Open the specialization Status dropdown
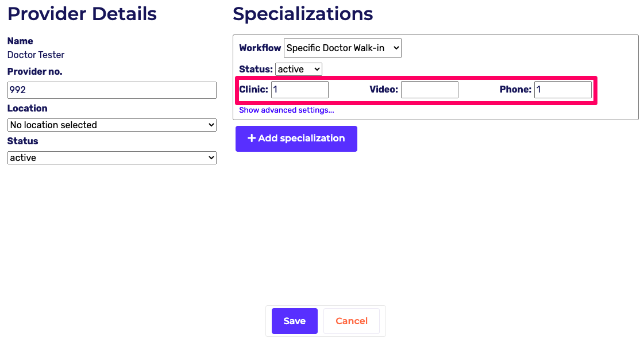This screenshot has width=644, height=338. (x=299, y=69)
